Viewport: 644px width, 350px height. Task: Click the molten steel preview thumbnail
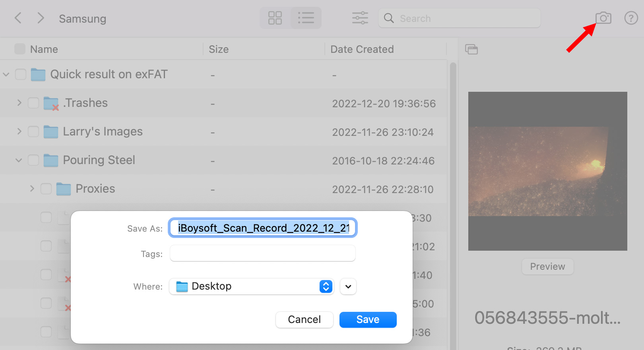coord(547,171)
